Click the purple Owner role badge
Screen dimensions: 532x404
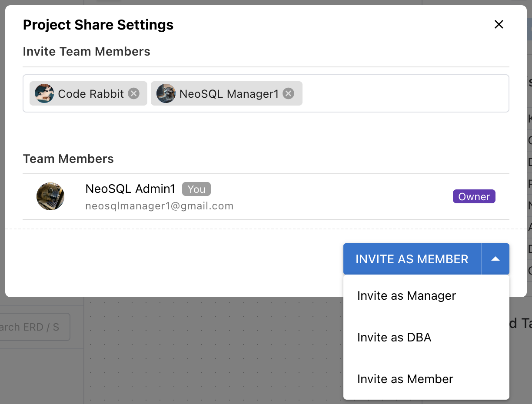474,196
